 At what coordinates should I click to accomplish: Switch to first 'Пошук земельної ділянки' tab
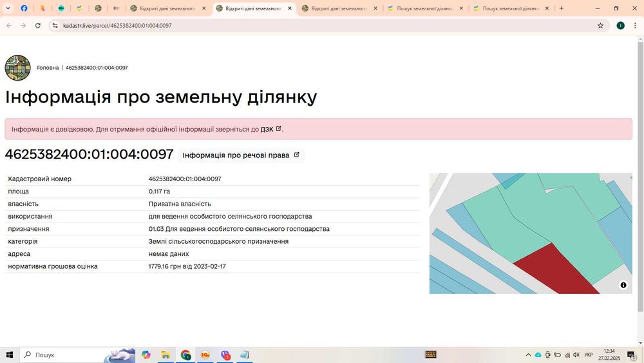pyautogui.click(x=424, y=8)
